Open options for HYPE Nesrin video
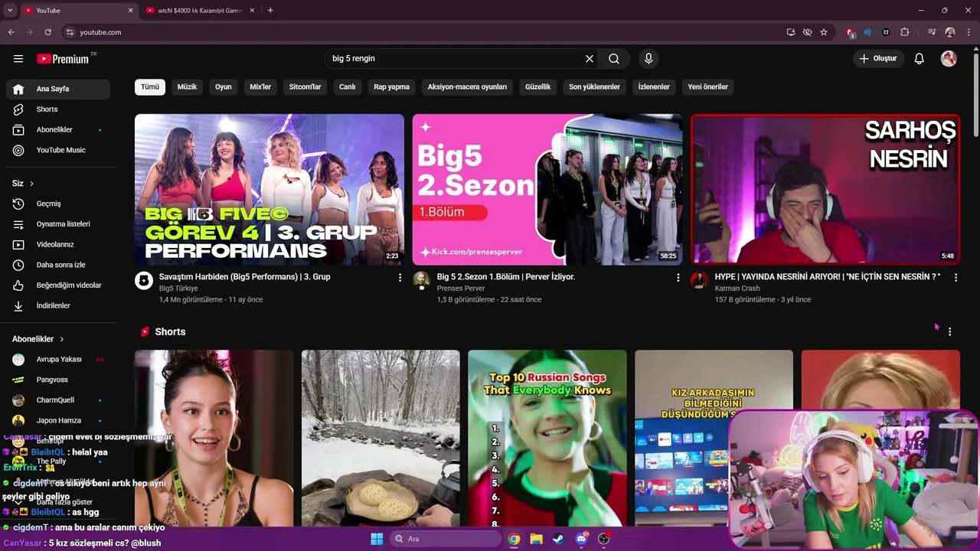The height and width of the screenshot is (551, 980). 955,278
